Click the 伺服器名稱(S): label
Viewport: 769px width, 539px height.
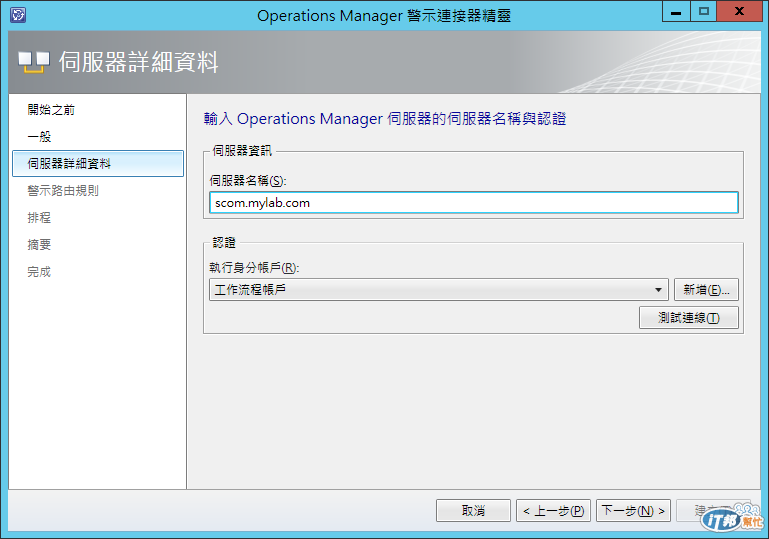pyautogui.click(x=248, y=181)
